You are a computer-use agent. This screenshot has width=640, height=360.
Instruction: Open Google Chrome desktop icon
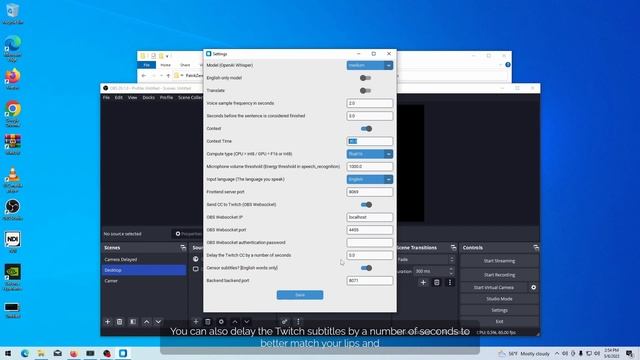pos(12,113)
